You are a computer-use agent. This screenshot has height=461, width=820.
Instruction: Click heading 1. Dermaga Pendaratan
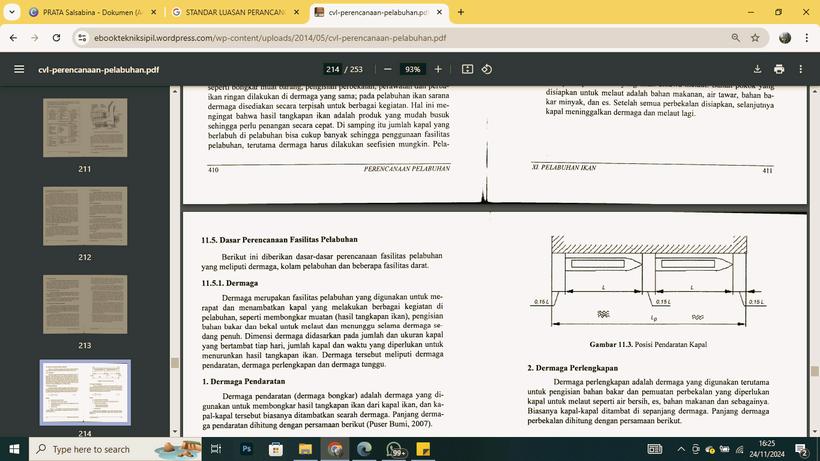(243, 381)
